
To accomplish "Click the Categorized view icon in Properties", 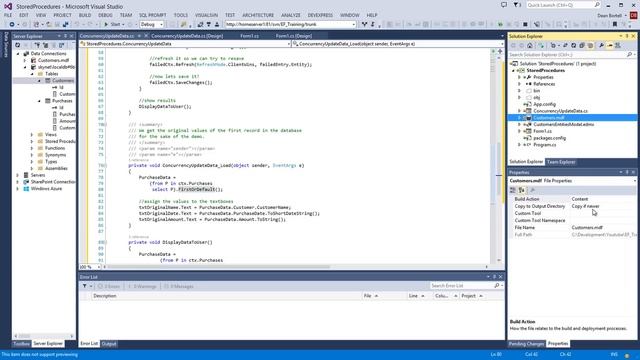I will point(513,190).
